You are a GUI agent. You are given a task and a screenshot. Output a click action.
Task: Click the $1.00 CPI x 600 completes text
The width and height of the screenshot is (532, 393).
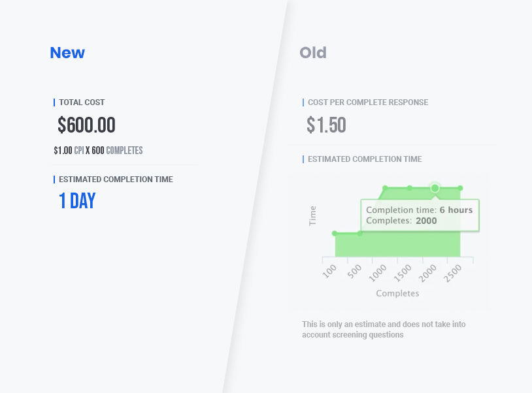point(98,150)
